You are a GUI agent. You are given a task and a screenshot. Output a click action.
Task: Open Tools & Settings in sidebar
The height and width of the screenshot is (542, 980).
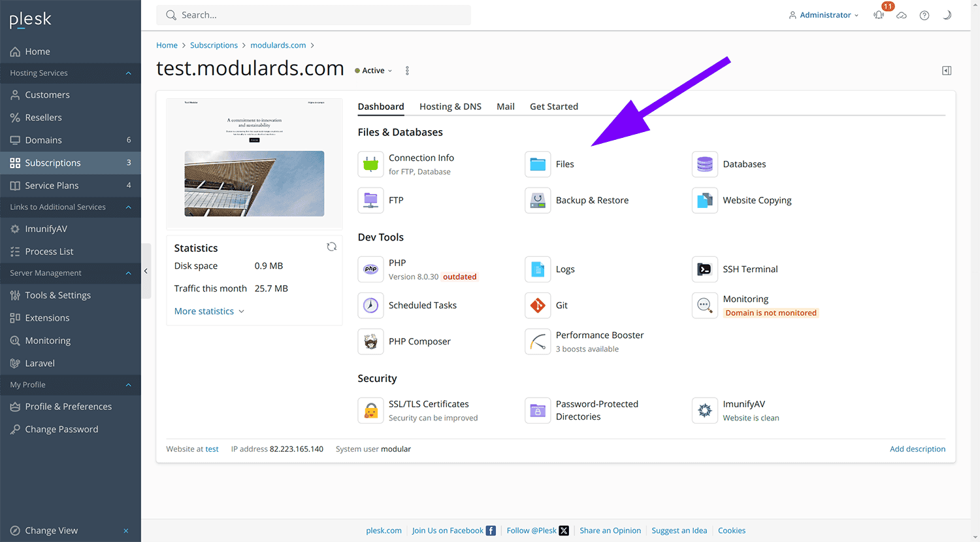tap(71, 296)
